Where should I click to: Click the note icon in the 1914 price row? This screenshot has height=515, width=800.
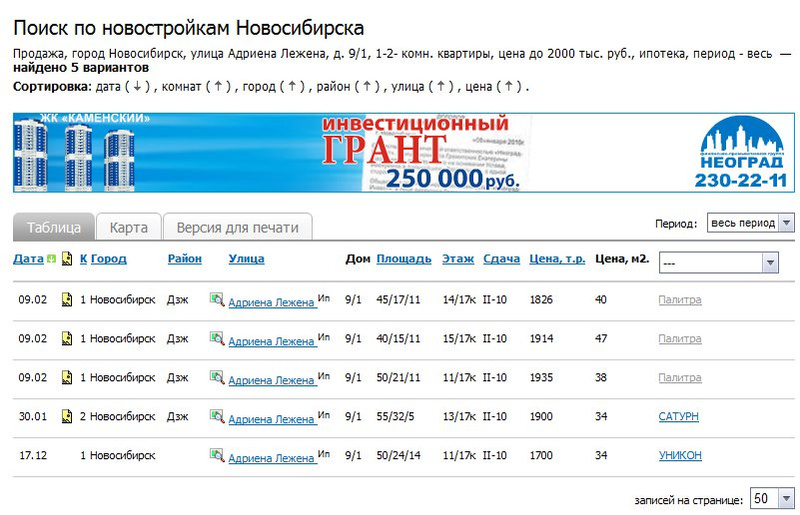tap(66, 338)
